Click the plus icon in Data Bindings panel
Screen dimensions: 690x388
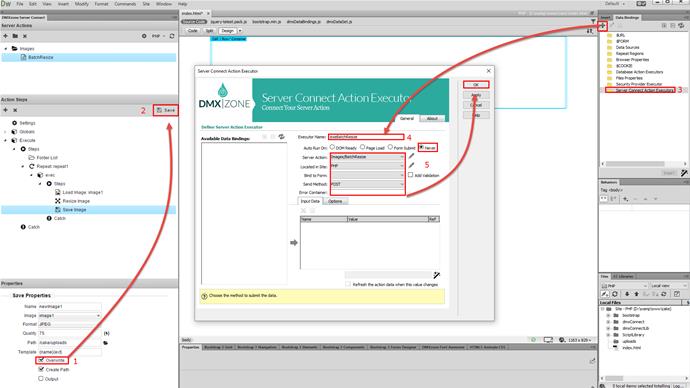602,26
